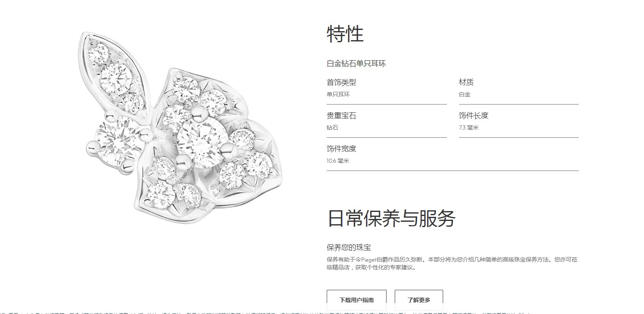Select the 饰件宽度 label
This screenshot has height=314, width=644.
pyautogui.click(x=341, y=149)
